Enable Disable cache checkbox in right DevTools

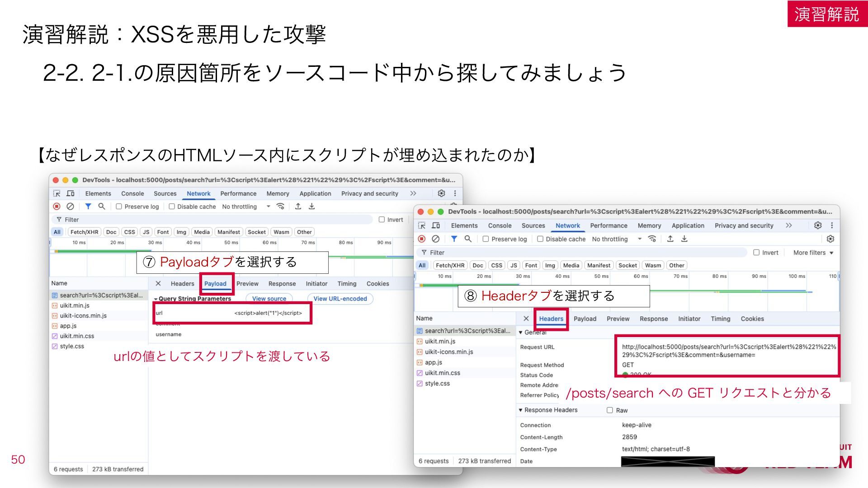click(x=540, y=239)
